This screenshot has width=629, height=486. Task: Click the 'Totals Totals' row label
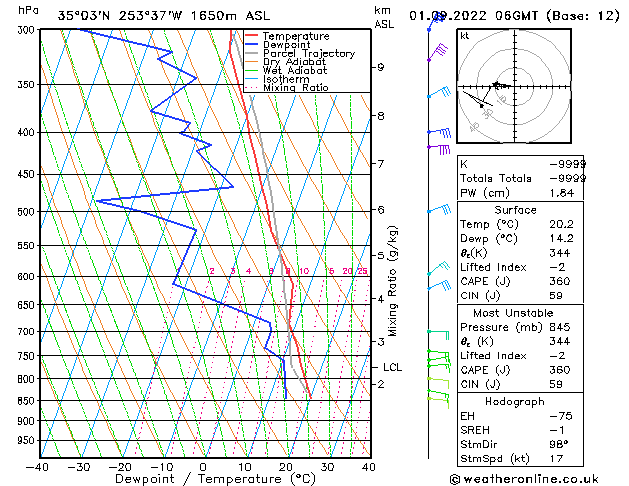click(495, 178)
